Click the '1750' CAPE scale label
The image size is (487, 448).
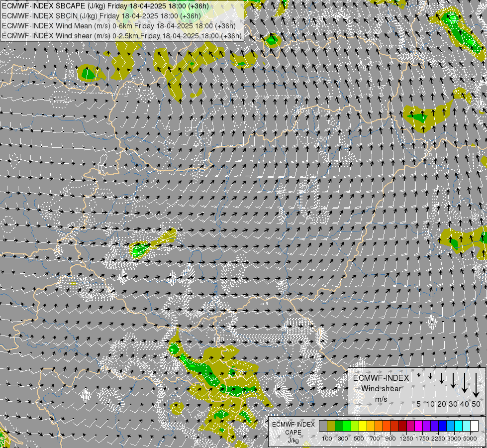(422, 439)
